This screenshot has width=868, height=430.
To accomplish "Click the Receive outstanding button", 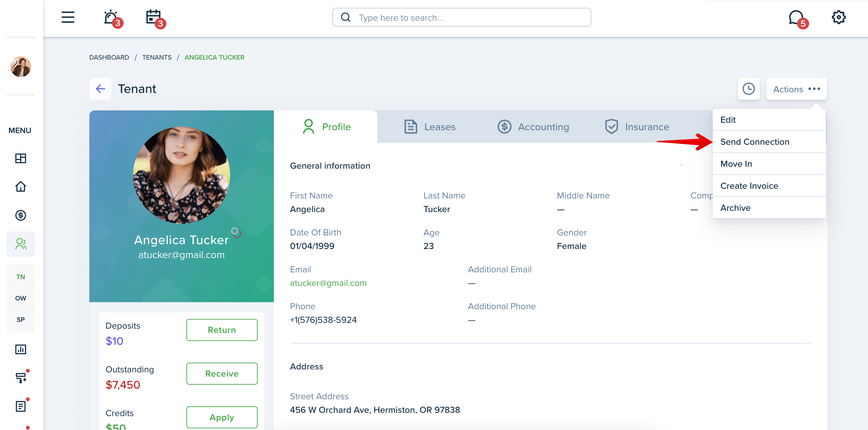I will click(222, 373).
